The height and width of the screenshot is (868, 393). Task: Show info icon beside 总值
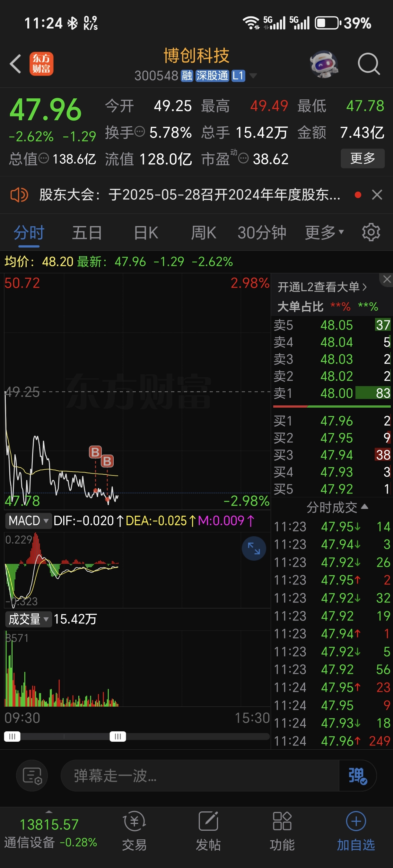point(44,158)
